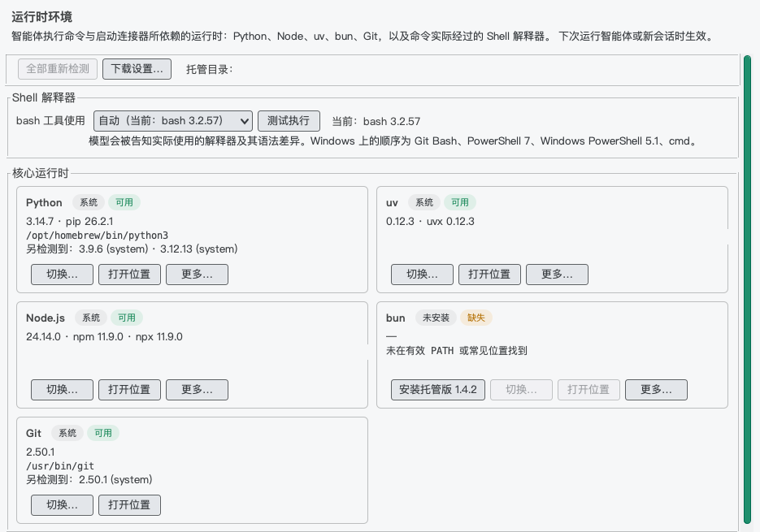Click the 3.14.7 · pip 26.2.1 version text

[70, 222]
